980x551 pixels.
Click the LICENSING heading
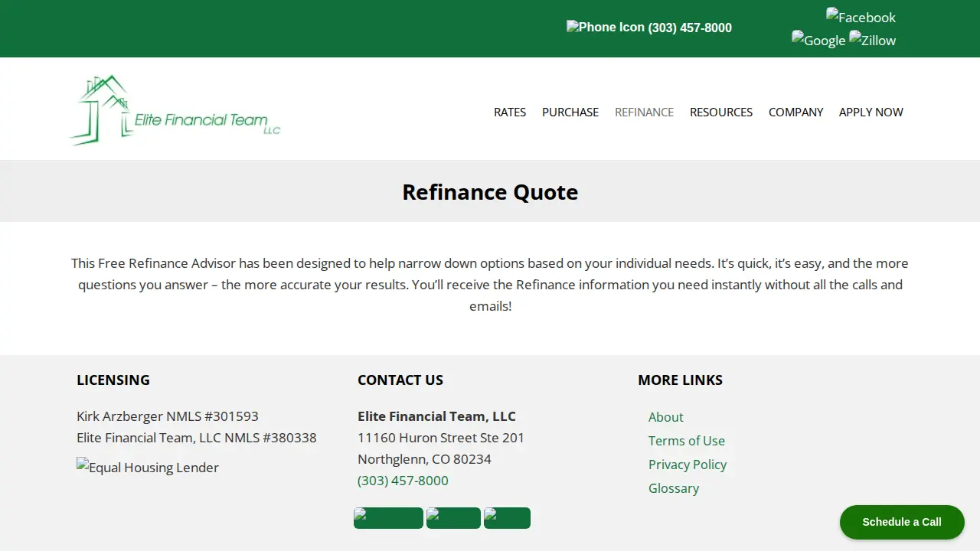(x=113, y=380)
